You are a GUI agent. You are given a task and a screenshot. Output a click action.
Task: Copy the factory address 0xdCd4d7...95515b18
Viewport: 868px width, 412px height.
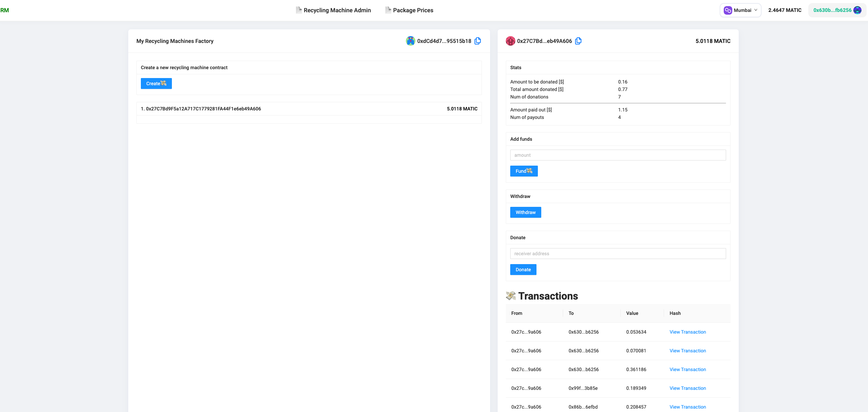click(x=478, y=41)
